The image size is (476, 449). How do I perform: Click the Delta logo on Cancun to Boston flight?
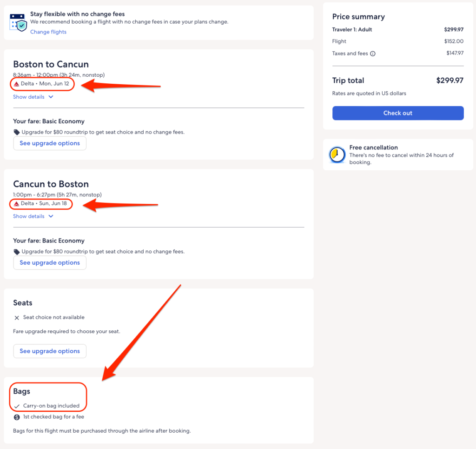(x=16, y=203)
